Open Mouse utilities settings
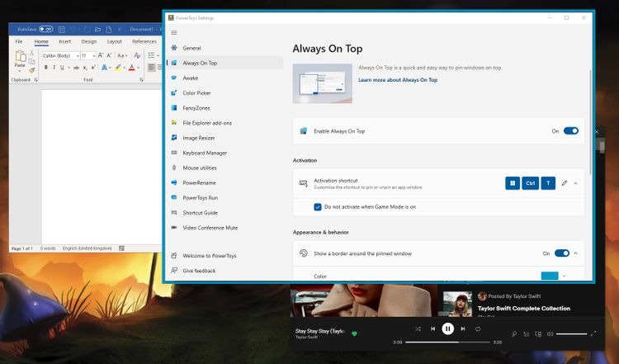This screenshot has height=364, width=619. 225,168
